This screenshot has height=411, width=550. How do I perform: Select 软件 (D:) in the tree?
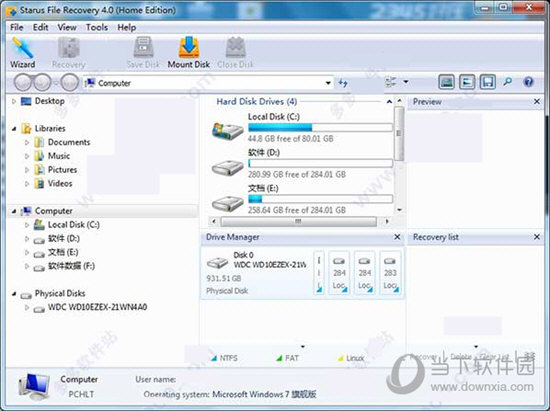pos(64,238)
